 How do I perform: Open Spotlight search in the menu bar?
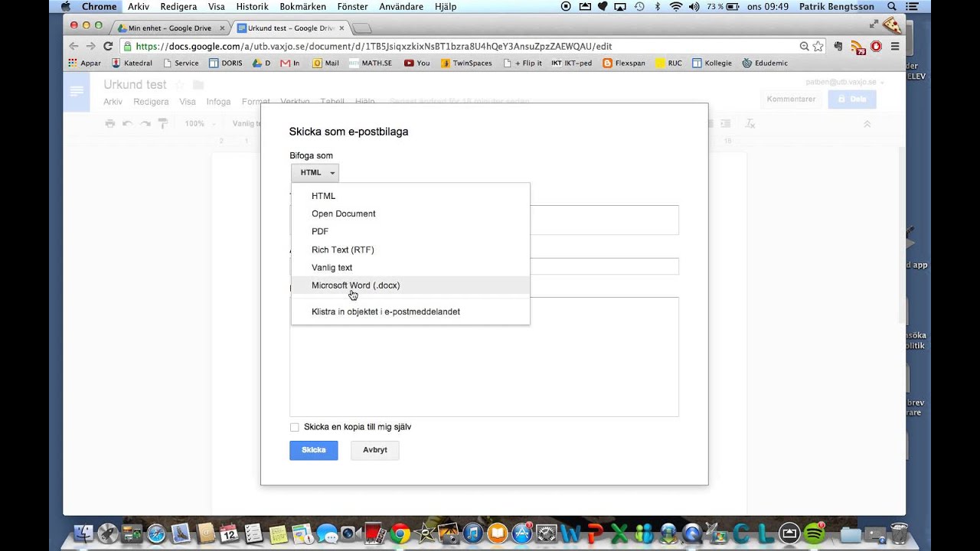click(892, 7)
